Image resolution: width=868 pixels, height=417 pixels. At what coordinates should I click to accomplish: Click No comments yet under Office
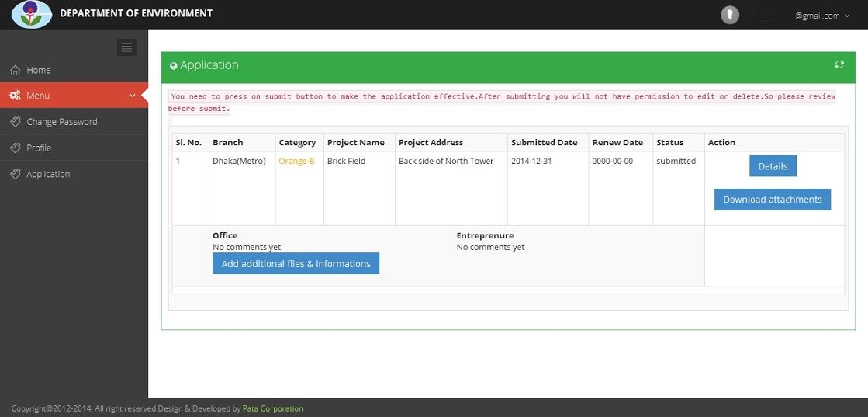pyautogui.click(x=247, y=247)
